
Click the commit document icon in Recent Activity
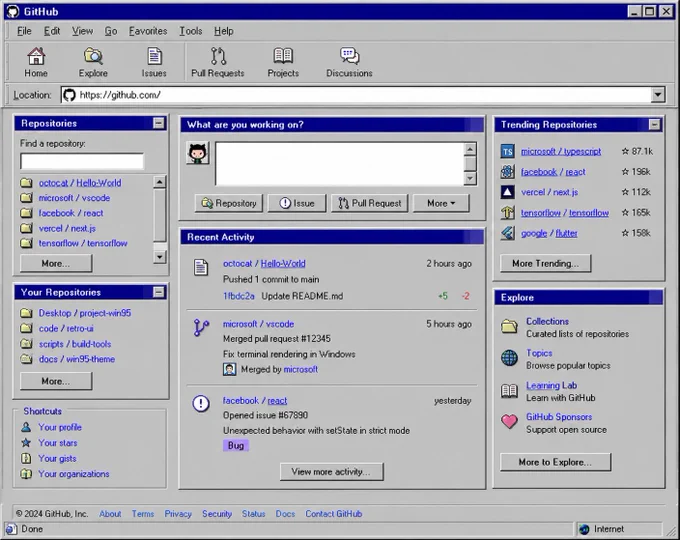(200, 267)
